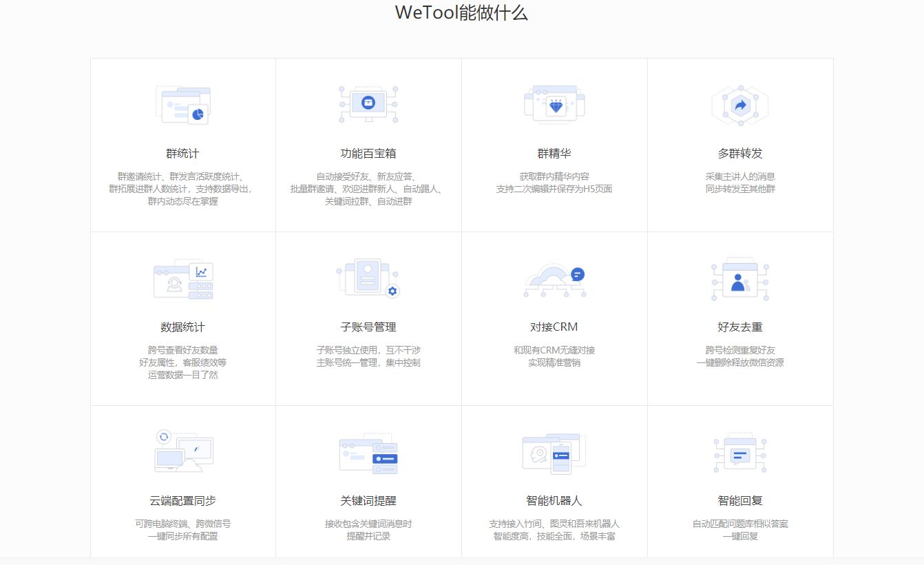Select the 好友去重 title text
924x565 pixels.
point(740,327)
